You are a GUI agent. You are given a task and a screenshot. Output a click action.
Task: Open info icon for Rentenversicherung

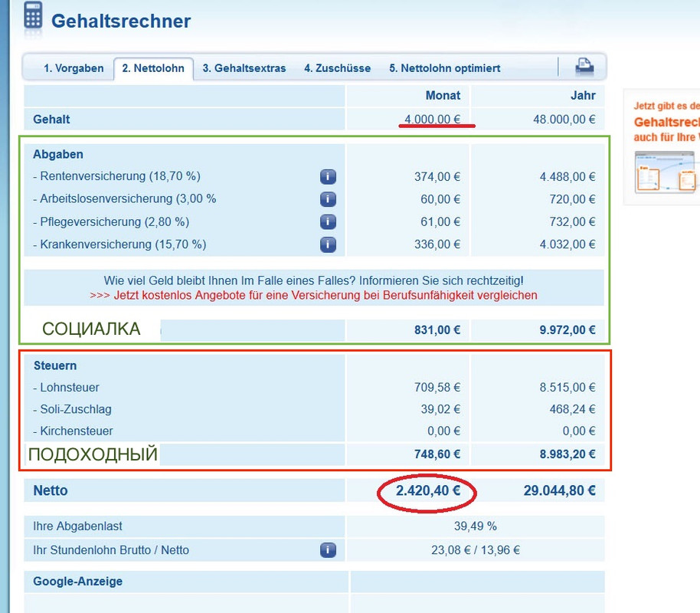(328, 176)
